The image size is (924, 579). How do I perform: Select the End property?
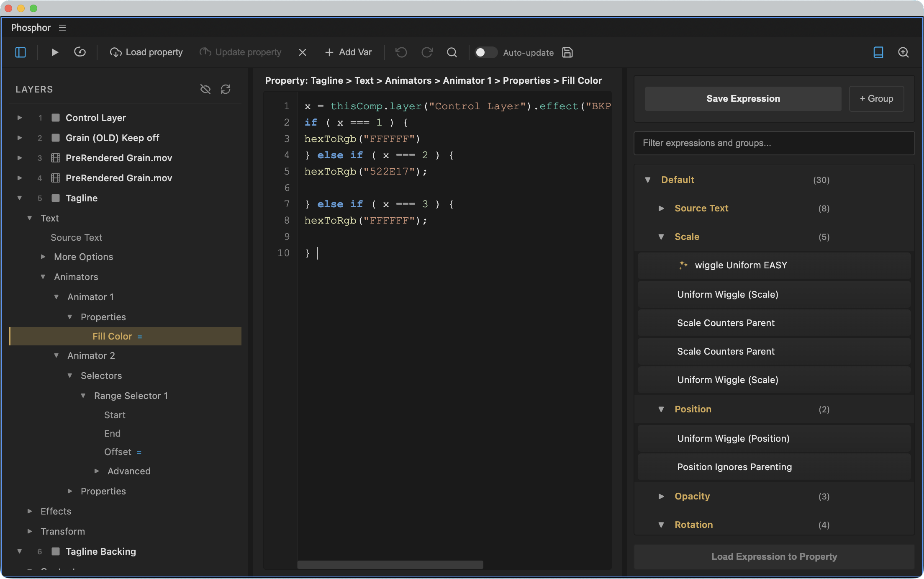pyautogui.click(x=112, y=433)
